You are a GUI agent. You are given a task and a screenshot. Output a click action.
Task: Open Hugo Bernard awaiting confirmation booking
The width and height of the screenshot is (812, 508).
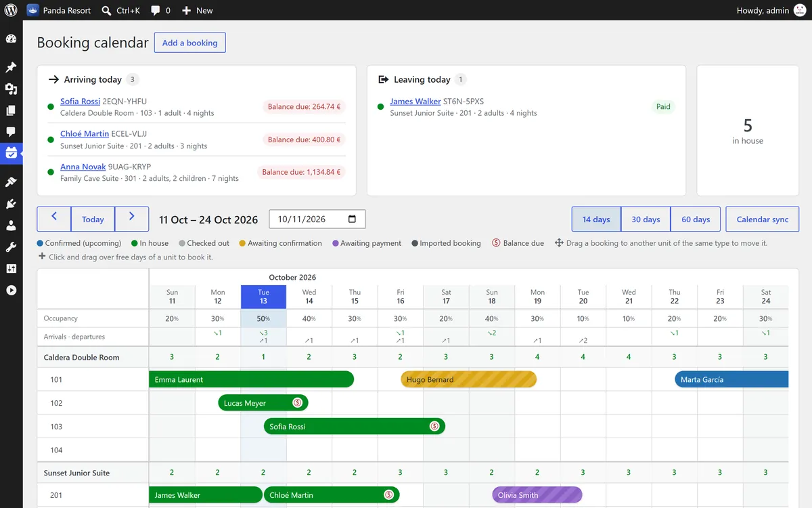pyautogui.click(x=468, y=379)
